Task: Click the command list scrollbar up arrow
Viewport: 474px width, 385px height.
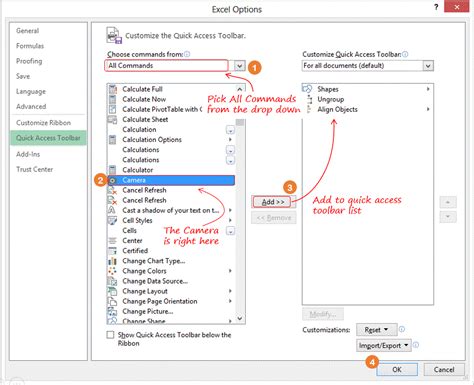Action: click(x=240, y=89)
